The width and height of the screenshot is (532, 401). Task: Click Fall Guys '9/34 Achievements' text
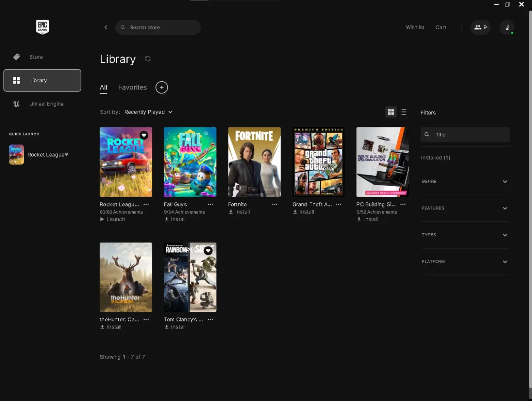[x=184, y=212]
